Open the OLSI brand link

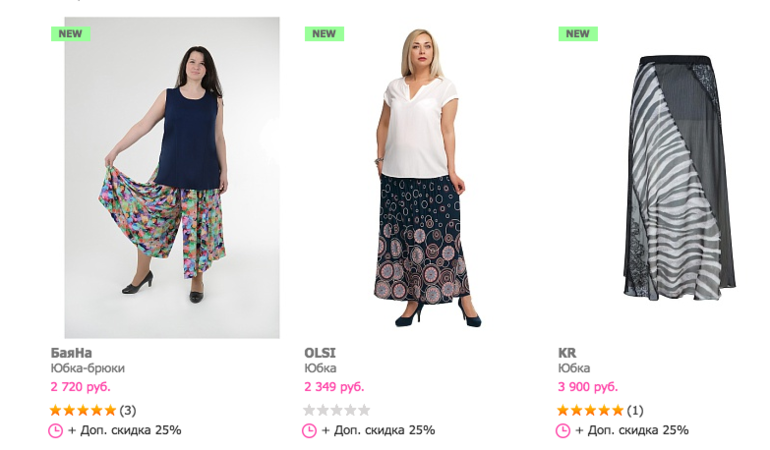[320, 353]
